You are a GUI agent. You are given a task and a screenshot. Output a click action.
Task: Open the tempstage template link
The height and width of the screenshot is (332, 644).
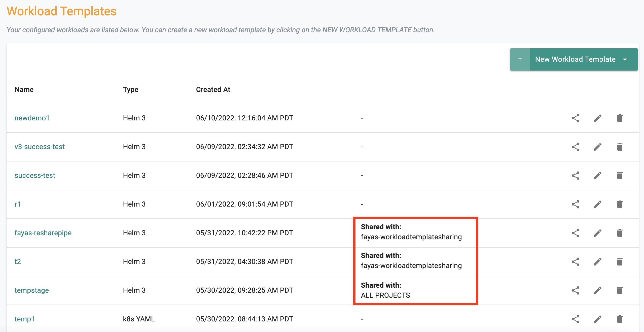[x=32, y=290]
